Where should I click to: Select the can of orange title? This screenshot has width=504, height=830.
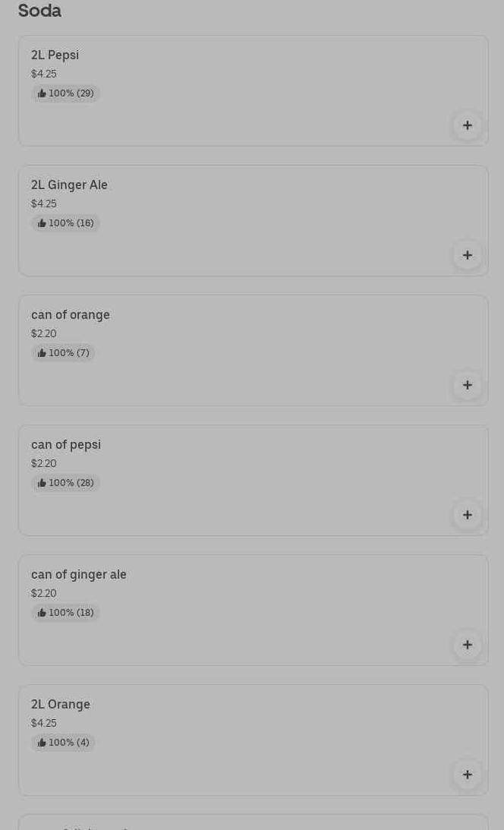(x=71, y=315)
